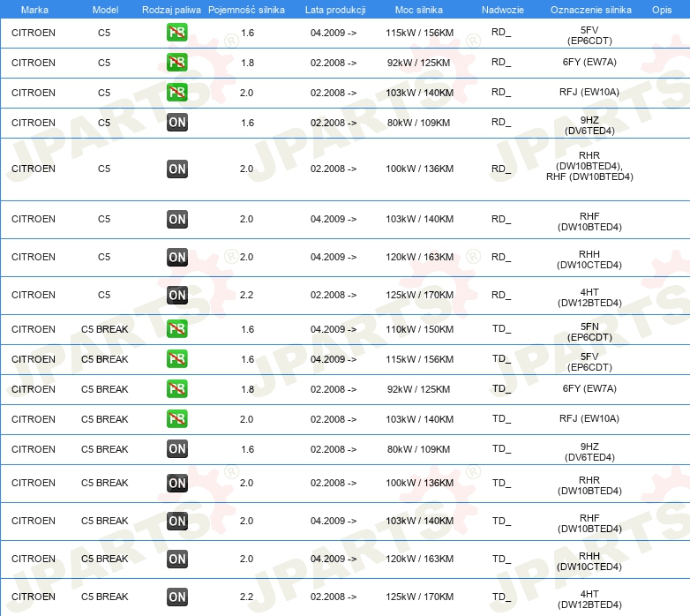
Task: Click RHR (DW10BTED4) in C5 BREAK row
Action: (589, 485)
